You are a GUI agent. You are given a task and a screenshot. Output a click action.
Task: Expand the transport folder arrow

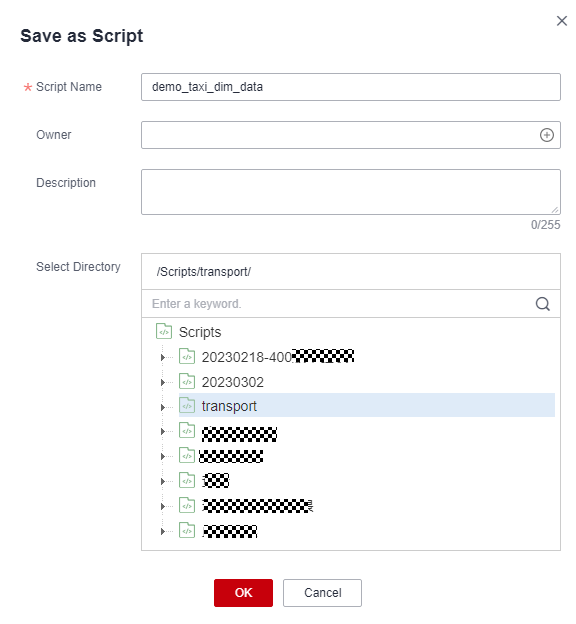[x=162, y=407]
